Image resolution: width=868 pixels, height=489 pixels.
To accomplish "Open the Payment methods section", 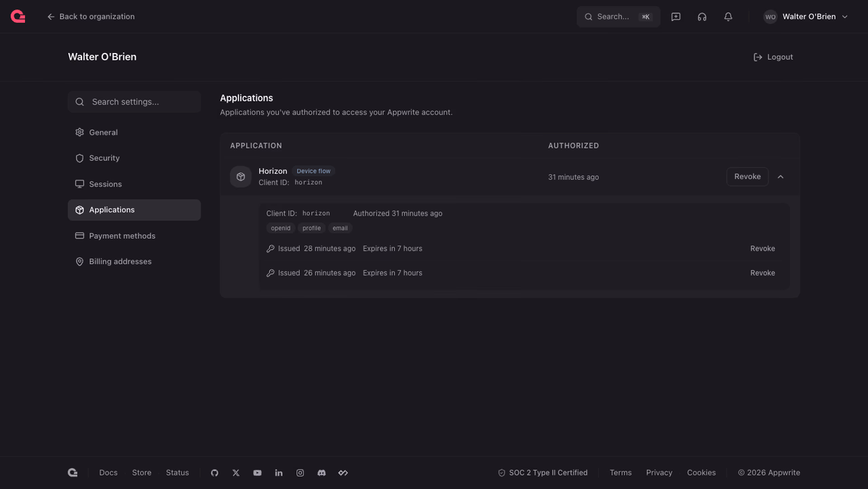I will [134, 235].
